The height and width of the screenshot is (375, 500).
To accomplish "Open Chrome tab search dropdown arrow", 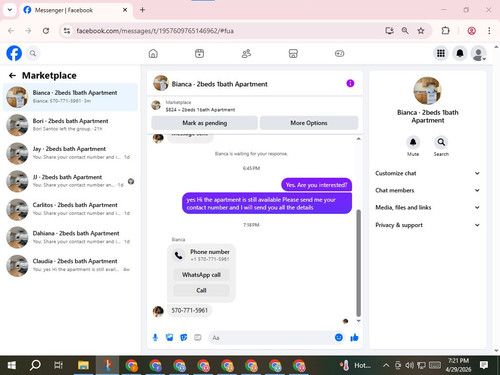I will tap(10, 10).
